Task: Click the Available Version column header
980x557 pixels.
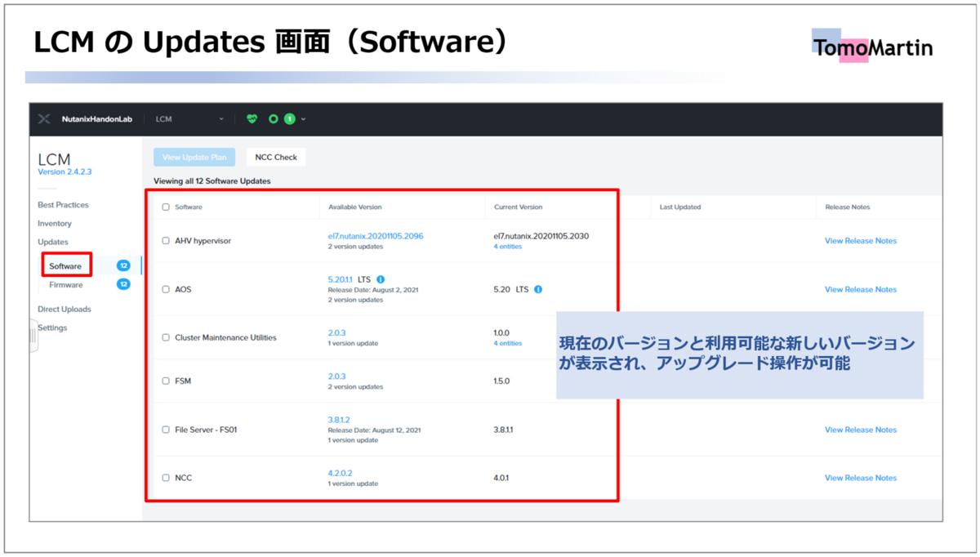Action: (355, 207)
